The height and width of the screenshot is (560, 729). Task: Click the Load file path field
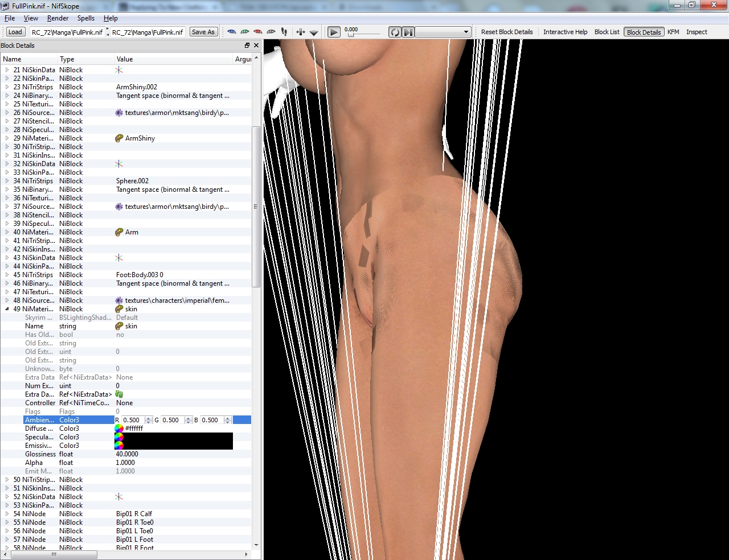pos(67,32)
